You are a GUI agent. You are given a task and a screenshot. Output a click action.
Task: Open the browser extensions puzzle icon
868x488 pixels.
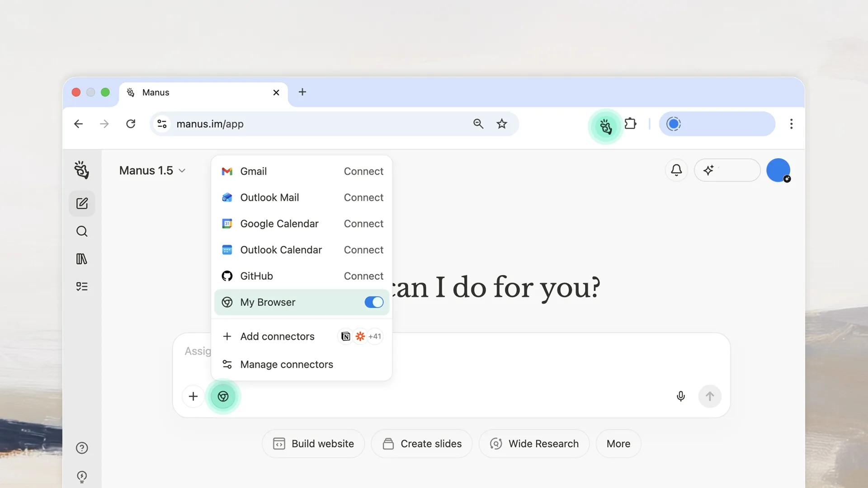(x=631, y=123)
